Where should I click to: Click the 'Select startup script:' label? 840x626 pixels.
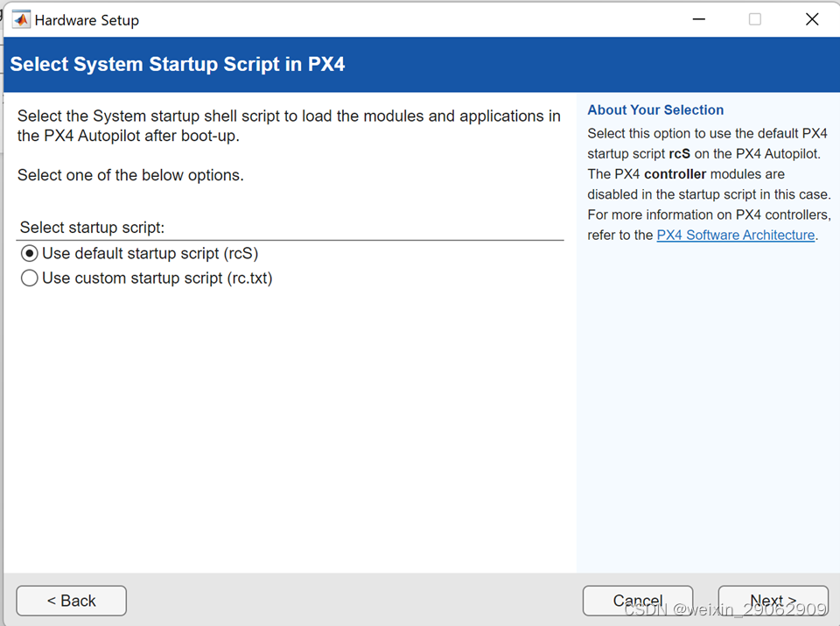coord(92,228)
